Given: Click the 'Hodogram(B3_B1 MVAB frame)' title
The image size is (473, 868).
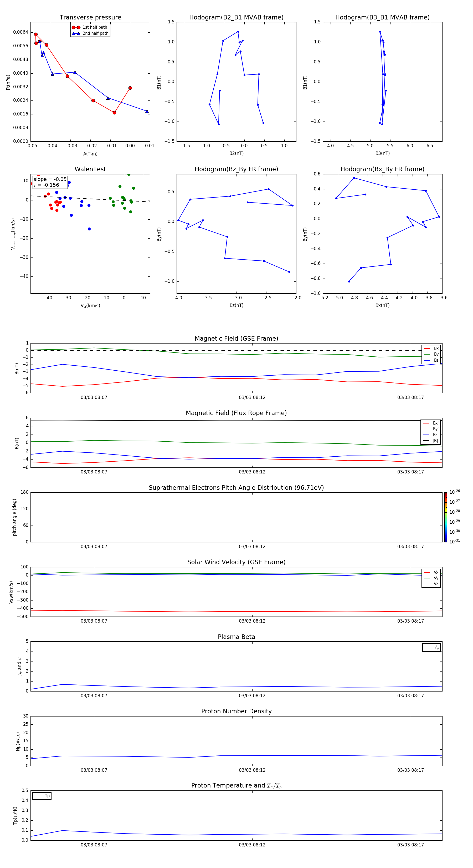Looking at the screenshot, I should tap(382, 18).
